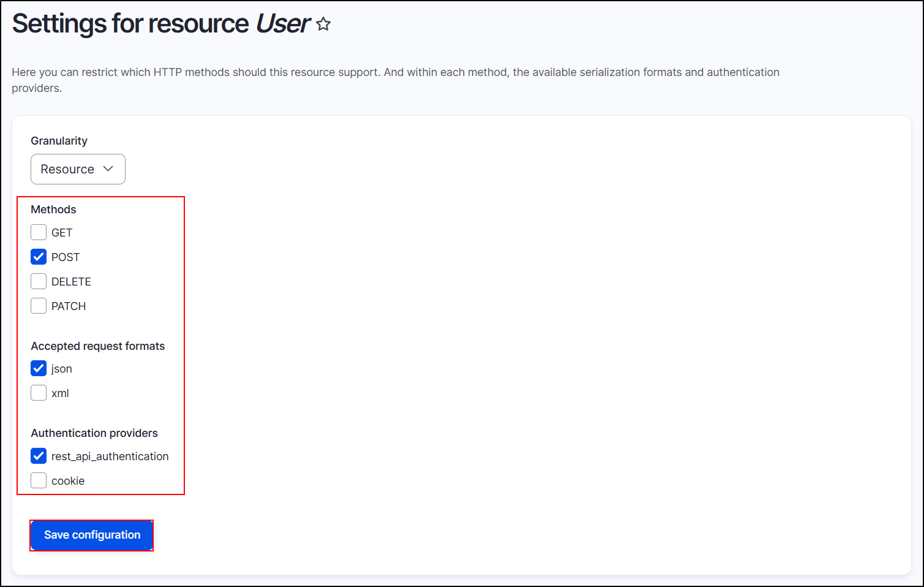Click the PATCH label text

coord(69,306)
